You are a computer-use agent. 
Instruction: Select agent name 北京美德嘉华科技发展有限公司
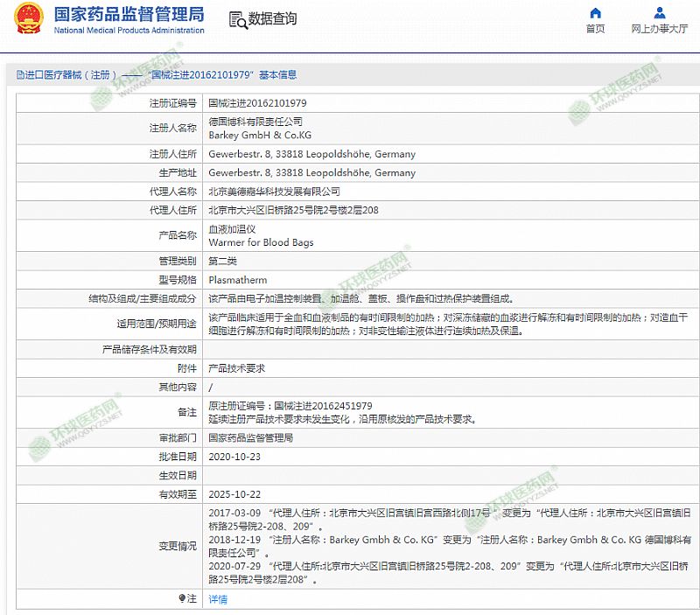(274, 191)
